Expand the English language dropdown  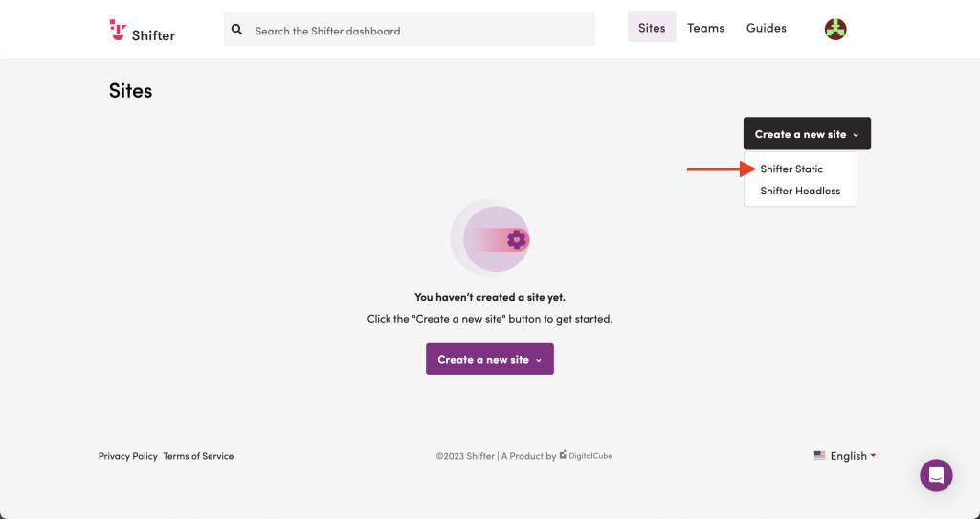coord(845,455)
